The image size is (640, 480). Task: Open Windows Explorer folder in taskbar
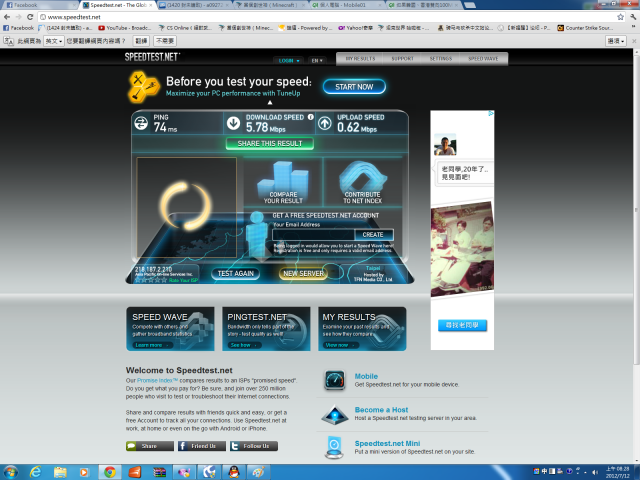coord(60,472)
